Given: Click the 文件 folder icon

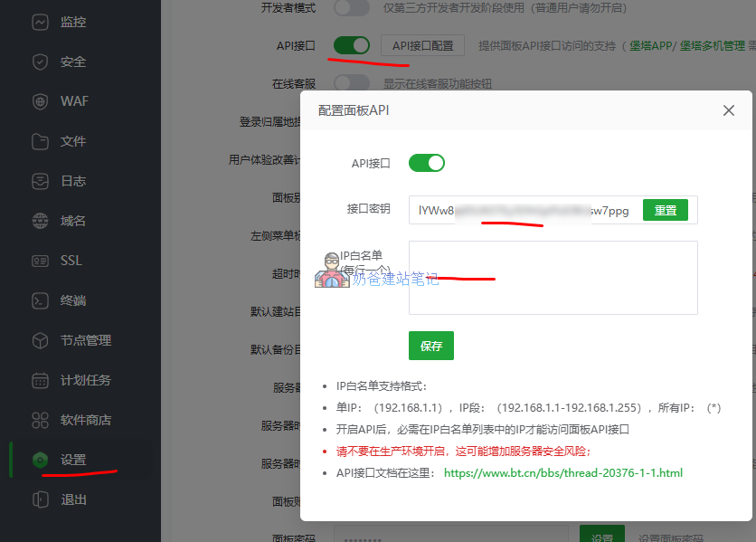Looking at the screenshot, I should coord(40,141).
